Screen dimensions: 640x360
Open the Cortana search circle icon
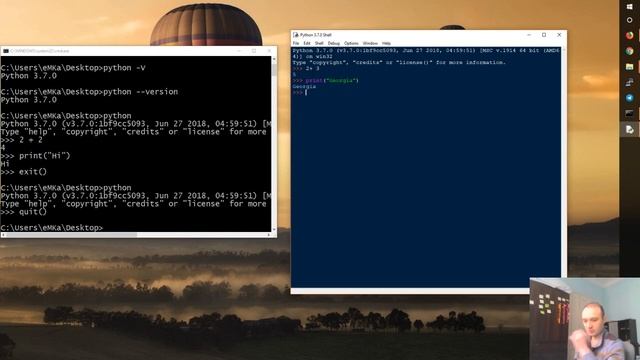[629, 20]
